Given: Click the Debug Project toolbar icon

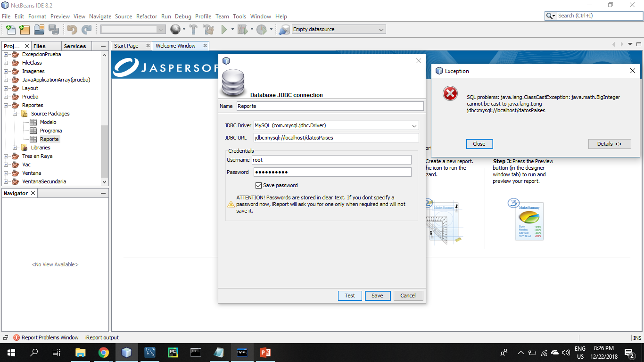Looking at the screenshot, I should point(242,30).
